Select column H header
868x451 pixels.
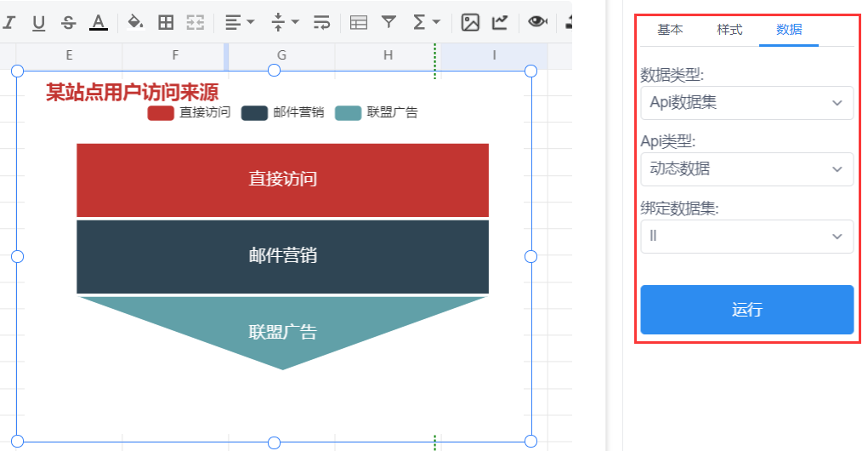(x=388, y=55)
